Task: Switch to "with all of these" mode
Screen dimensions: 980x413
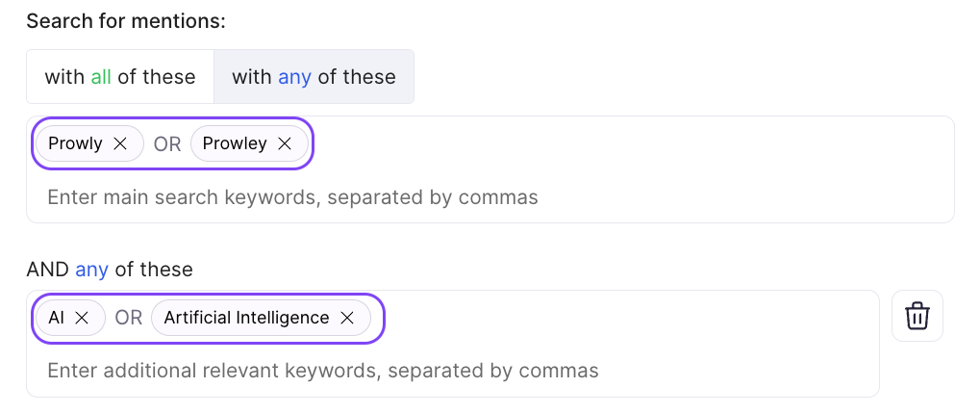Action: pos(120,77)
